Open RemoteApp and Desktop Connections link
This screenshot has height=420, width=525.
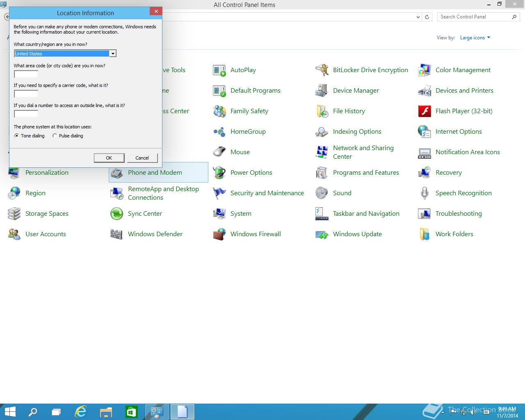pyautogui.click(x=163, y=193)
